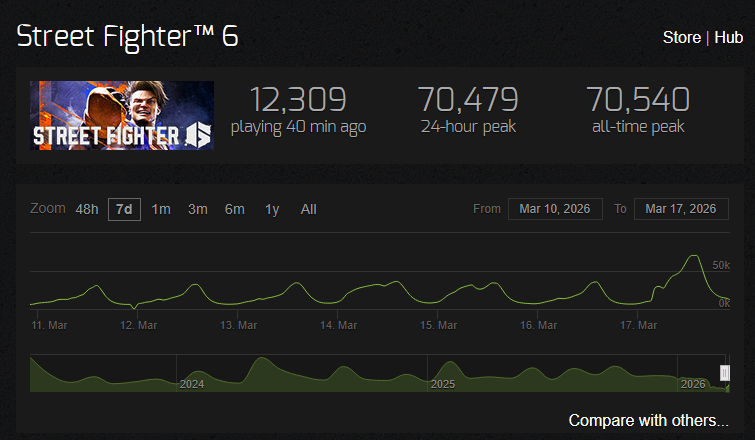Set chart zoom to 1y
The width and height of the screenshot is (755, 440).
272,209
